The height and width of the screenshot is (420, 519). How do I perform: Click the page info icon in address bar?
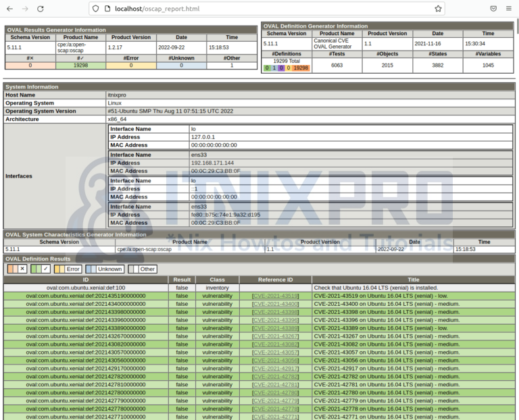108,9
